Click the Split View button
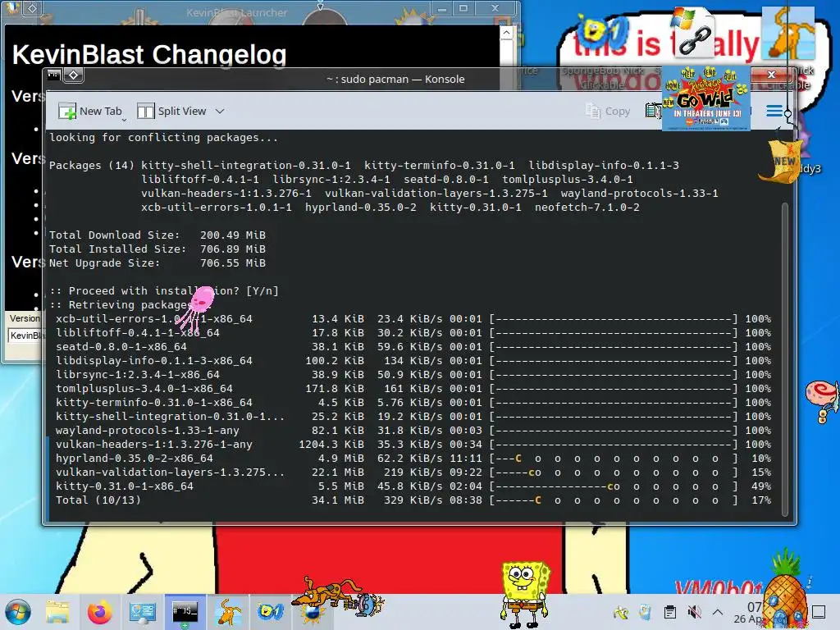Viewport: 840px width, 630px height. 171,111
